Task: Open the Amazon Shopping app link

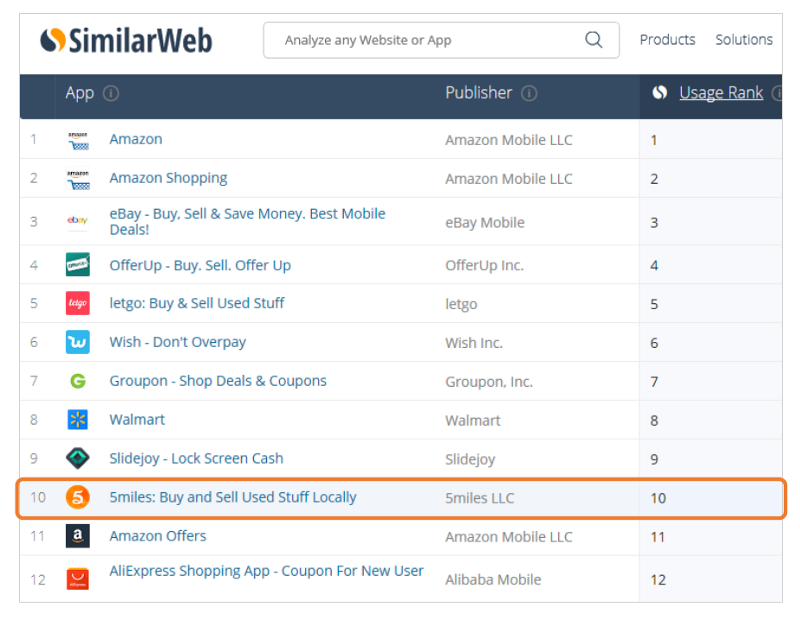Action: [168, 178]
